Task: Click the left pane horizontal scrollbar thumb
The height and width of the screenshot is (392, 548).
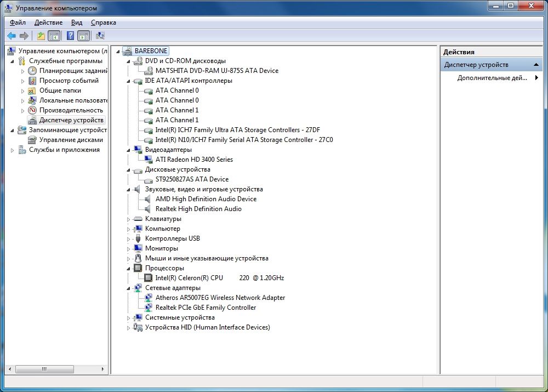Action: pos(44,369)
